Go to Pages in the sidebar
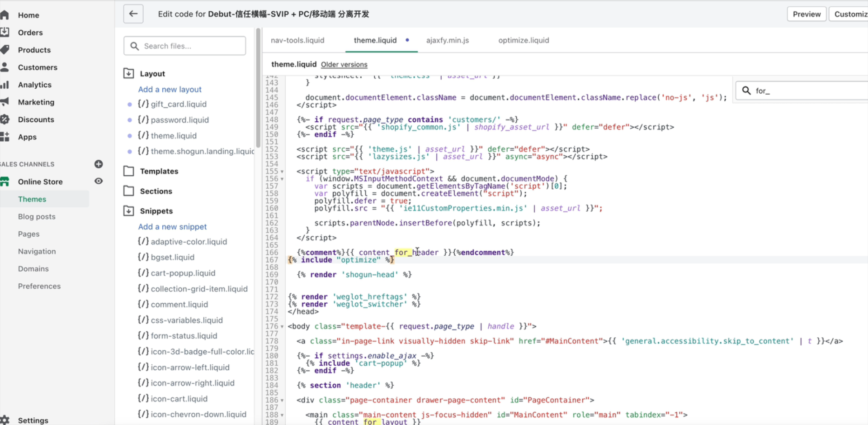 click(28, 234)
